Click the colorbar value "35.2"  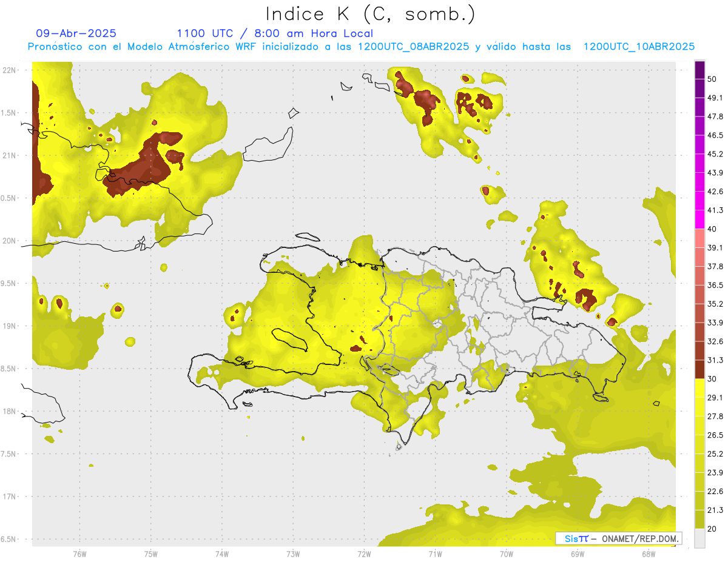tap(715, 304)
